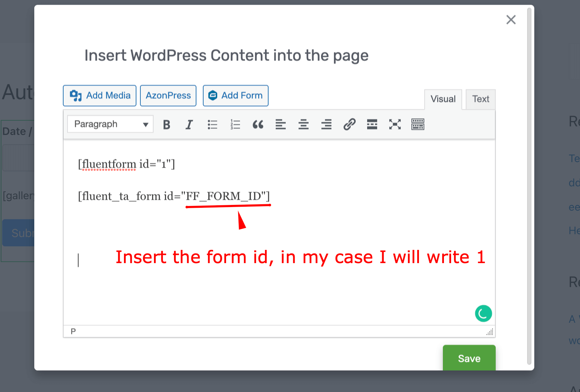The height and width of the screenshot is (392, 580).
Task: Center align the text
Action: (x=304, y=125)
